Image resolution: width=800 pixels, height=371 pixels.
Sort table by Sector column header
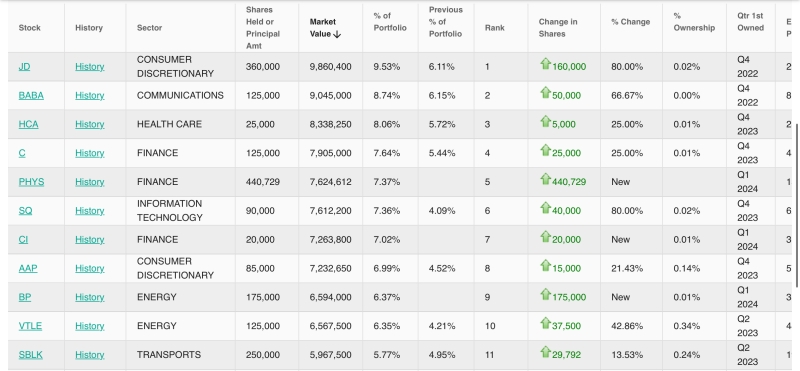pyautogui.click(x=149, y=28)
